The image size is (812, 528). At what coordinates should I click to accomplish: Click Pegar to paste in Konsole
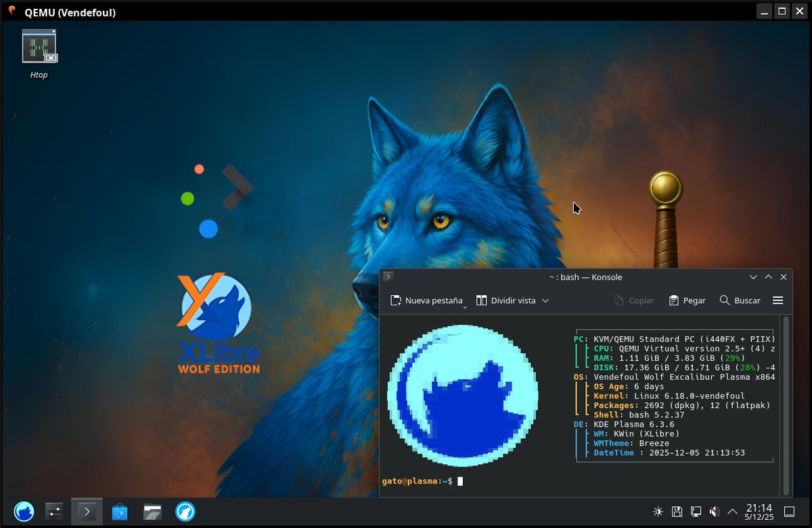point(687,301)
